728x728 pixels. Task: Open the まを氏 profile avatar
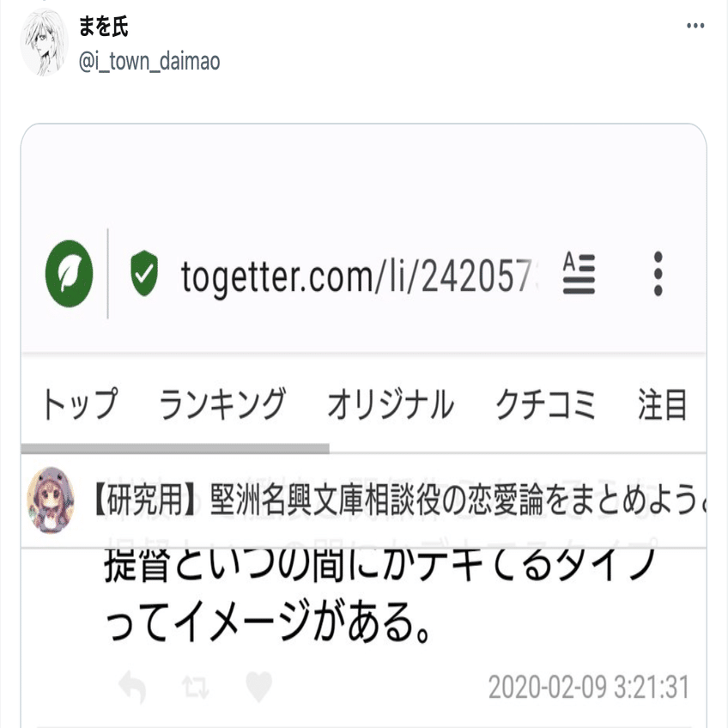pyautogui.click(x=45, y=43)
